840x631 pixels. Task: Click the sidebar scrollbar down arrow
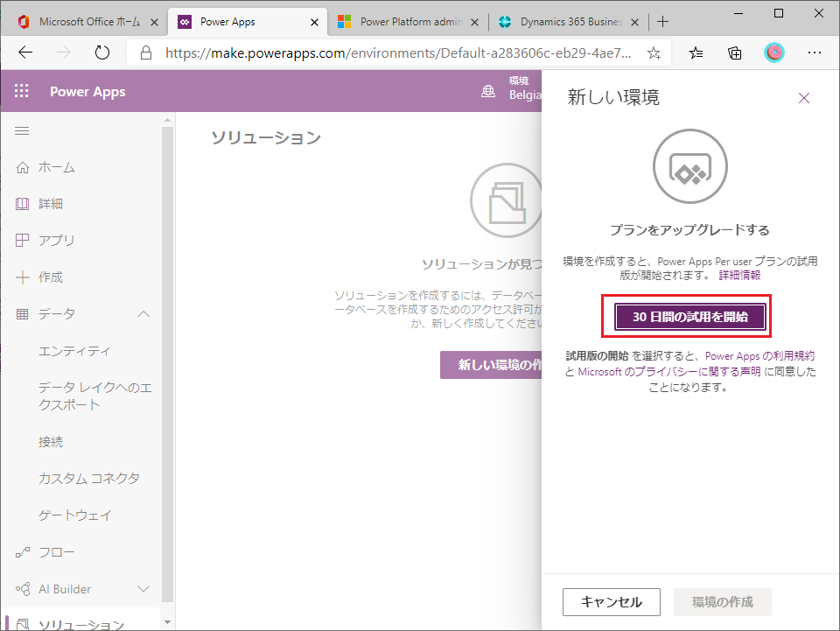(167, 622)
